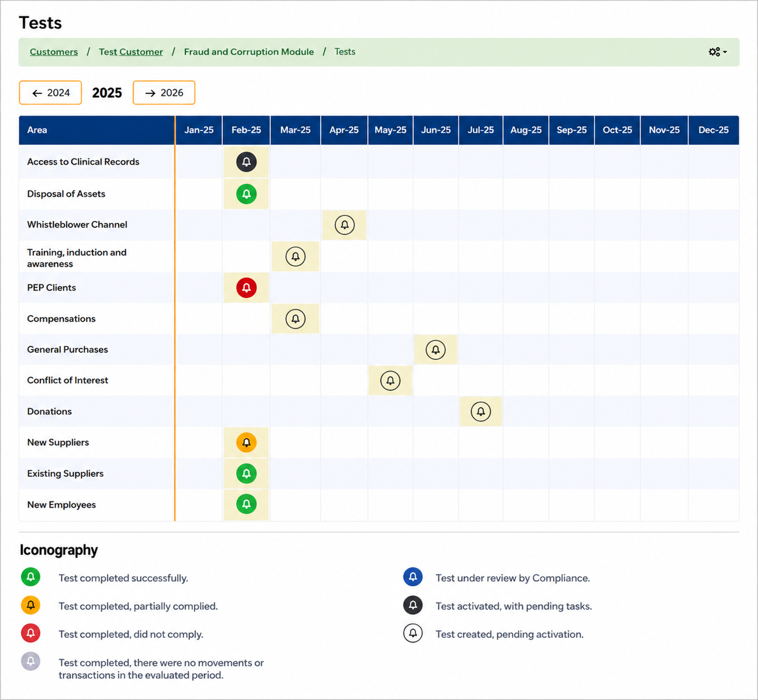
Task: Go to previous year 2024
Action: click(x=51, y=93)
